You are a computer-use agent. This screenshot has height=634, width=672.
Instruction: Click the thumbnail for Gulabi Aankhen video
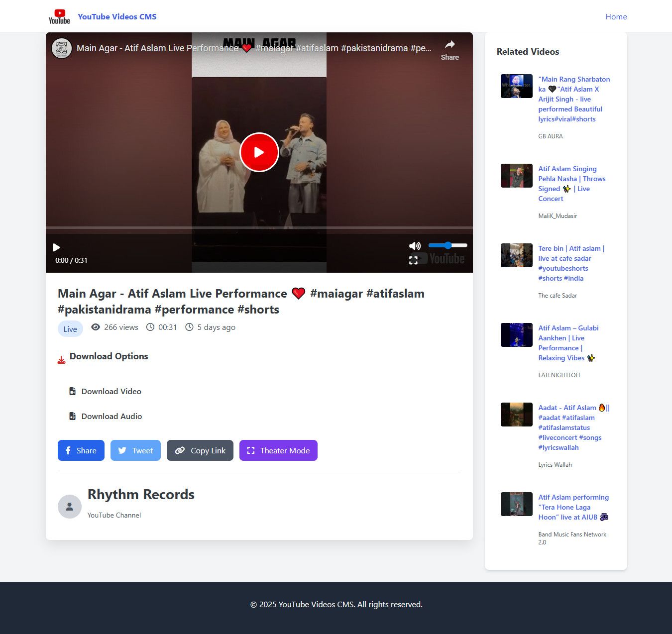pyautogui.click(x=517, y=335)
